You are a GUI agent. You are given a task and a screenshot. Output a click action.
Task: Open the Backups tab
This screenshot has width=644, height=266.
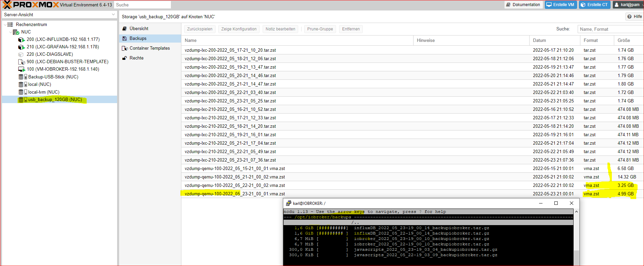point(150,39)
